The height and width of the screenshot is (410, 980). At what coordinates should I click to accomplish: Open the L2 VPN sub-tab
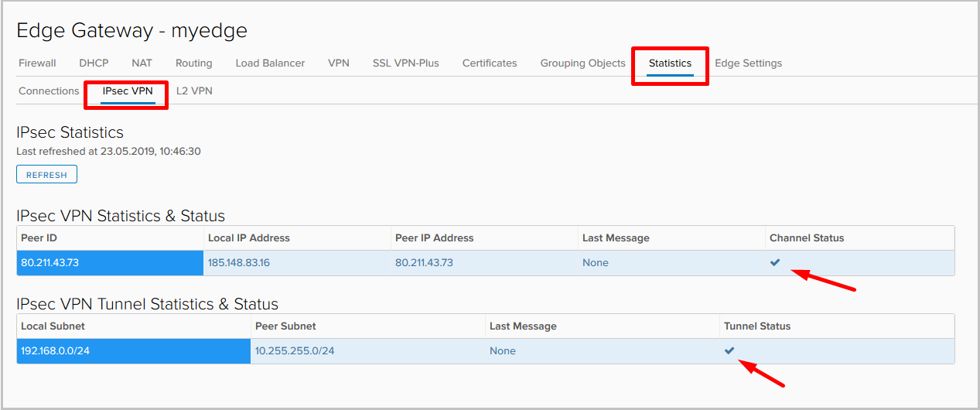(x=194, y=91)
